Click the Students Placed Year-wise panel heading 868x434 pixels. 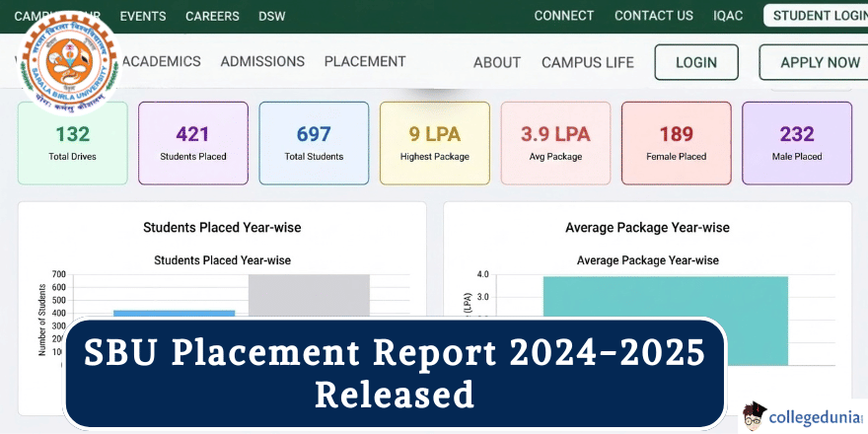(x=222, y=228)
